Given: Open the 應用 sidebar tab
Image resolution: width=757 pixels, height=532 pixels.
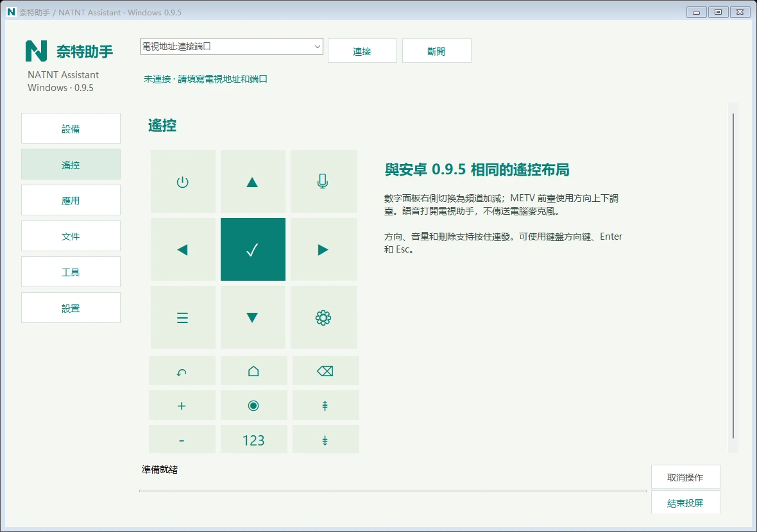Looking at the screenshot, I should (71, 200).
